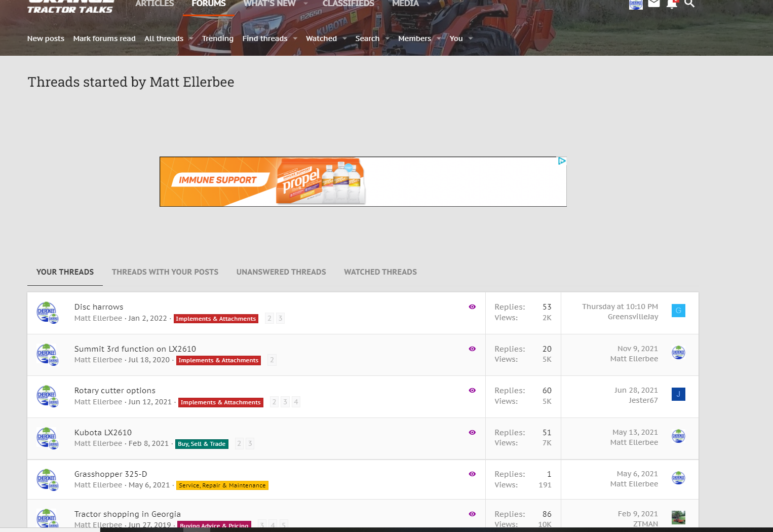Open the Summit 3rd function on LX2610 thread
Viewport: 773px width, 532px height.
tap(135, 349)
